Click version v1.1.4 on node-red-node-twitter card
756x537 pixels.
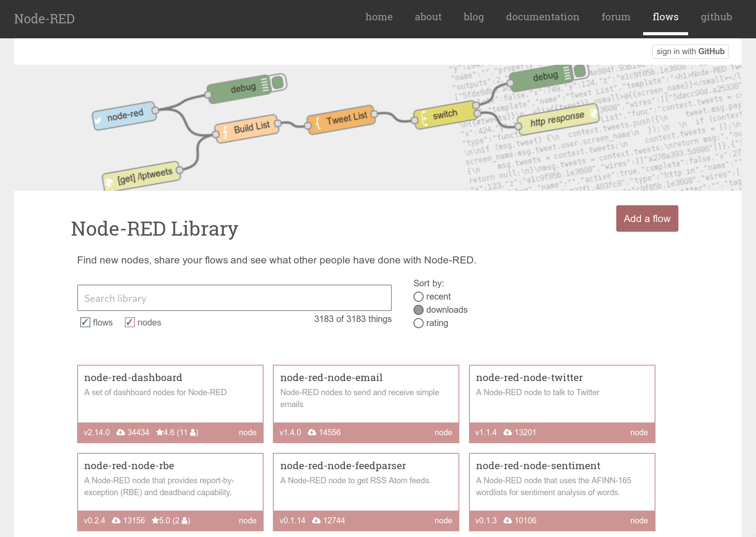click(486, 433)
